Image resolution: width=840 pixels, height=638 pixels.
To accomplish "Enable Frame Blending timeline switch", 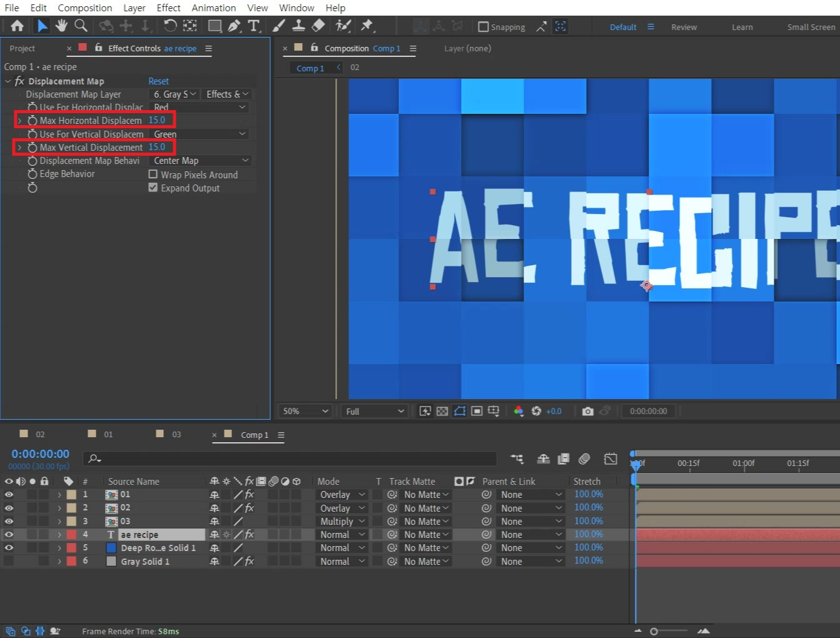I will [564, 459].
